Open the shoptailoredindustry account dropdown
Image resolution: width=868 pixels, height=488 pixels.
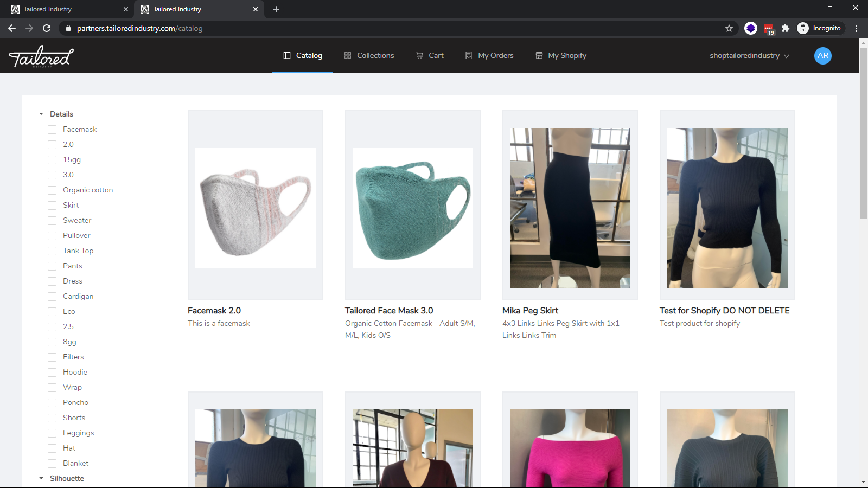[x=749, y=55]
